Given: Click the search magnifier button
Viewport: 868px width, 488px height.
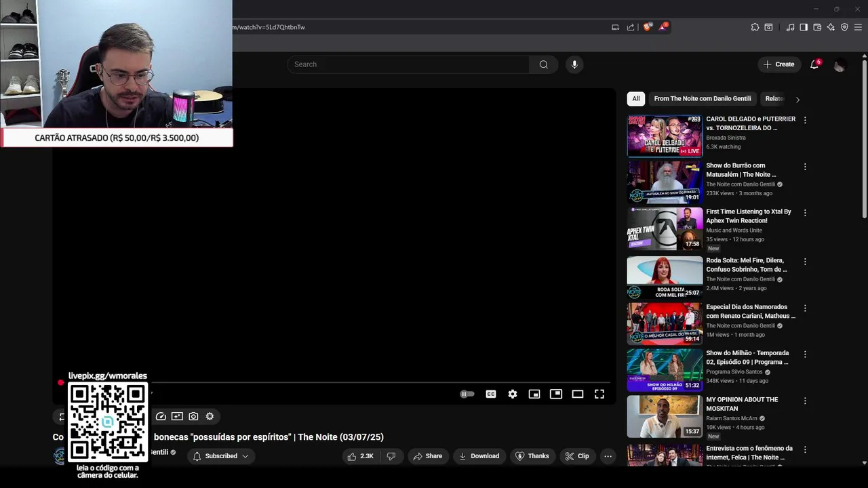Looking at the screenshot, I should point(543,64).
